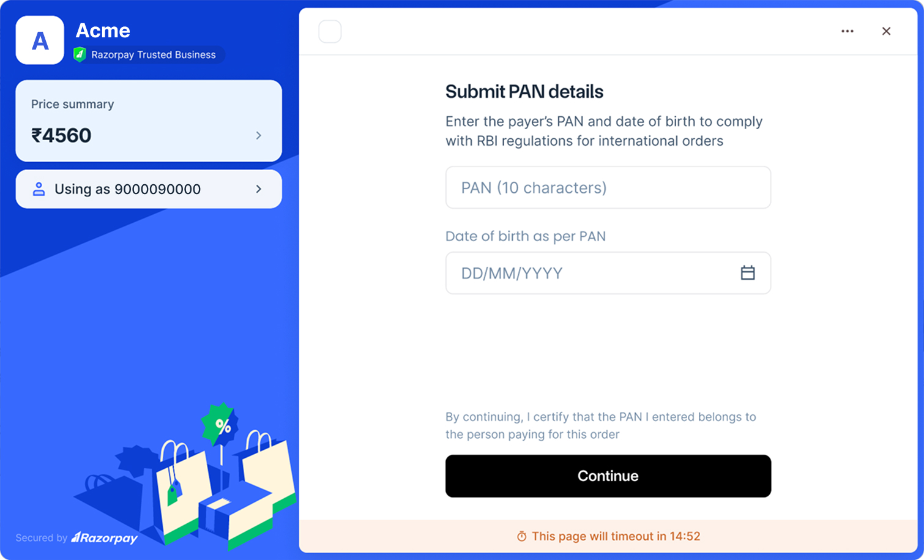924x560 pixels.
Task: Click the person icon beside Using as
Action: pyautogui.click(x=39, y=189)
